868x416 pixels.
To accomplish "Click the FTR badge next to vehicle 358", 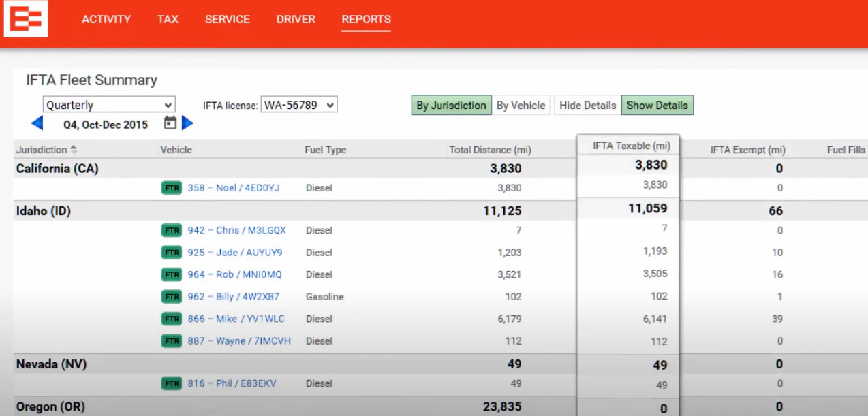I will click(171, 187).
